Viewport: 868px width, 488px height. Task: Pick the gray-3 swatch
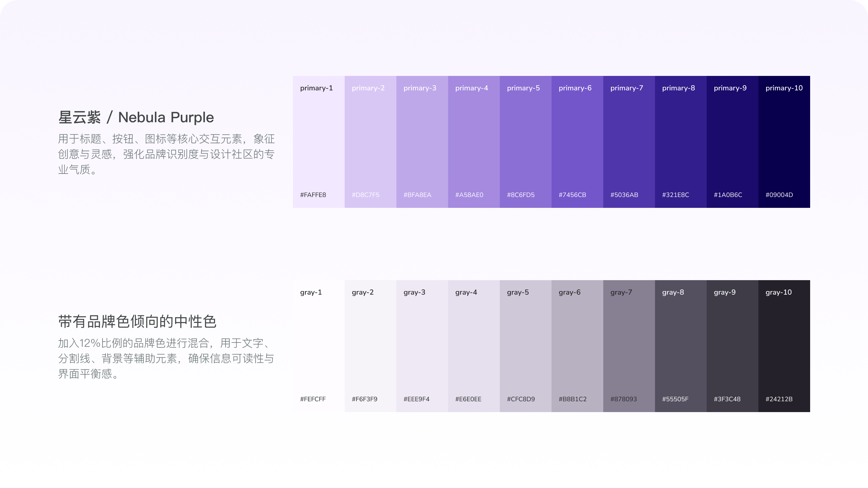point(422,346)
